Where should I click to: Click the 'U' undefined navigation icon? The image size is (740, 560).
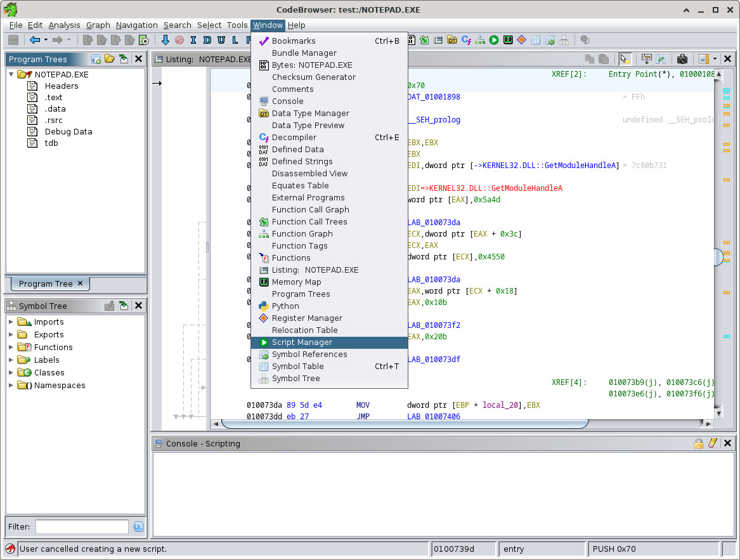[x=221, y=40]
